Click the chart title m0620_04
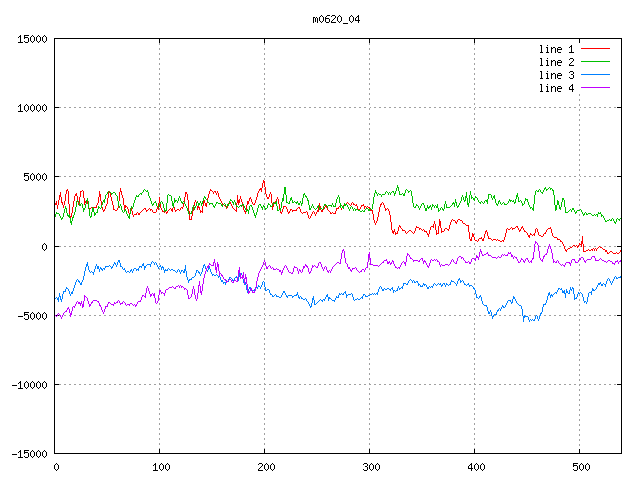 [x=336, y=19]
